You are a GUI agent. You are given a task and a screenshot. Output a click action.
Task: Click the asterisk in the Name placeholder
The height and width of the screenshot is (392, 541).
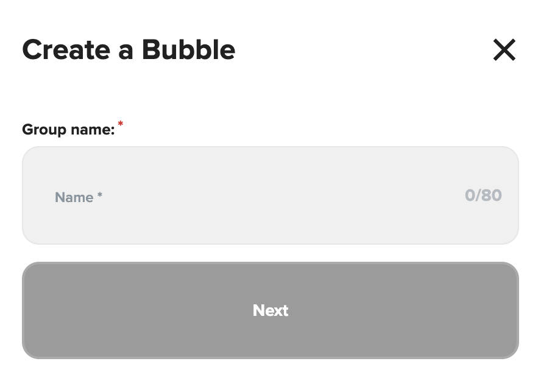click(x=100, y=195)
